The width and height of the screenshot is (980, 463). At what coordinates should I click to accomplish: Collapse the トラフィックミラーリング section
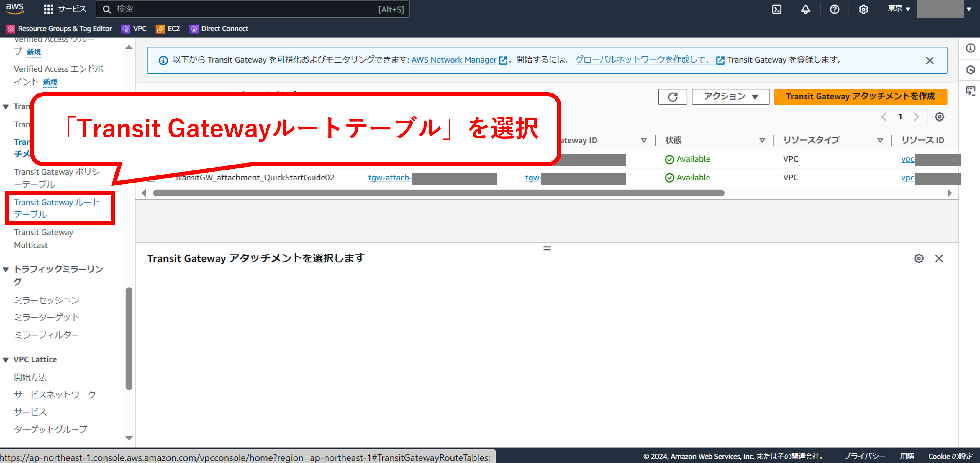(6, 270)
